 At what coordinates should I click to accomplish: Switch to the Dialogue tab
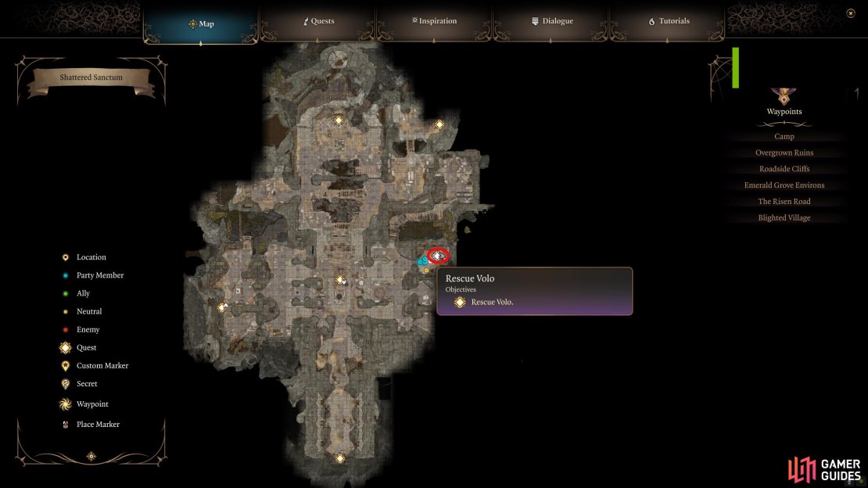pos(551,21)
